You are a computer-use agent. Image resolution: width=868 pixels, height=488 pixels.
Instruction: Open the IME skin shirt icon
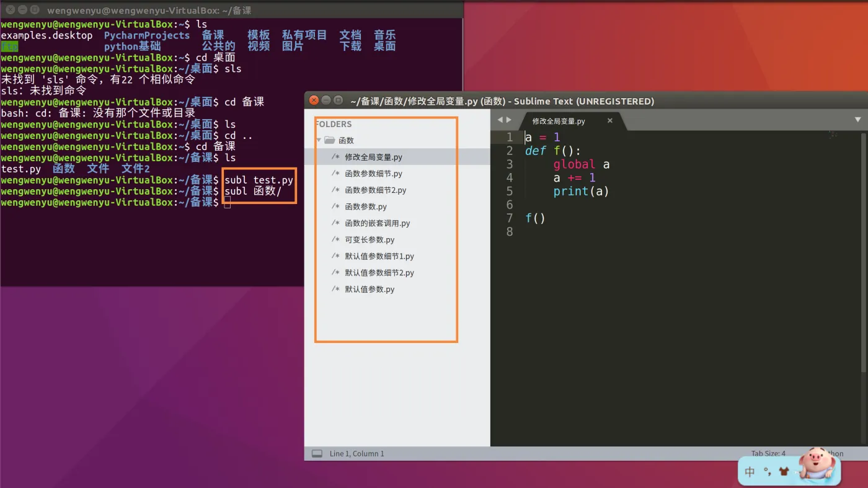(x=784, y=472)
